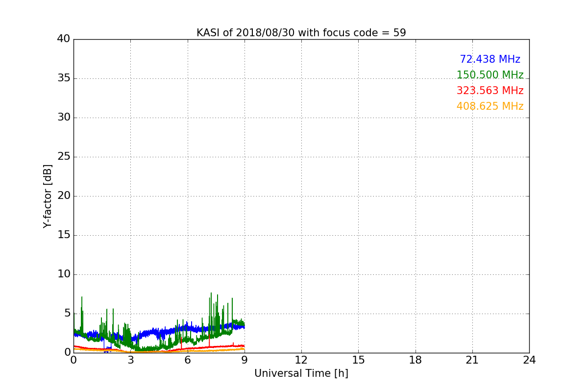Click the x-axis tick label 18
Viewport: 588px width, 392px height.
pyautogui.click(x=416, y=360)
